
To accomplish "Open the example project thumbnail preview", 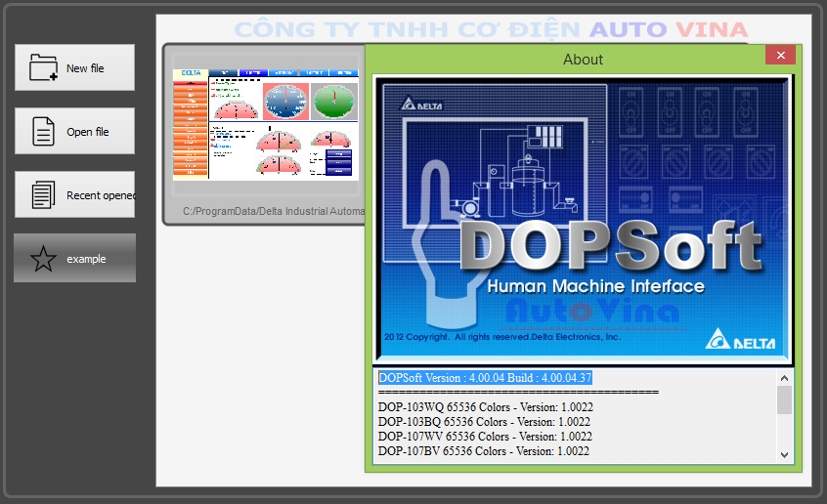I will click(x=266, y=124).
